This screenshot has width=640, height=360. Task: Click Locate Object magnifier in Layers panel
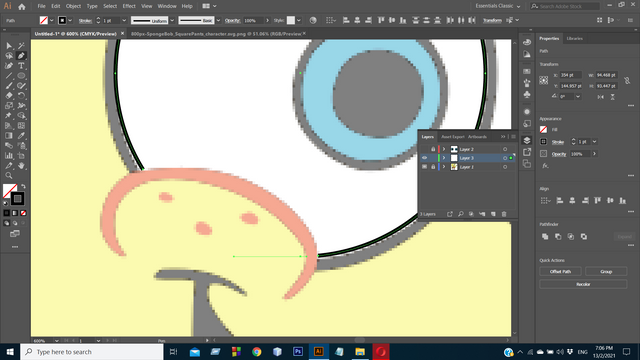coord(461,214)
